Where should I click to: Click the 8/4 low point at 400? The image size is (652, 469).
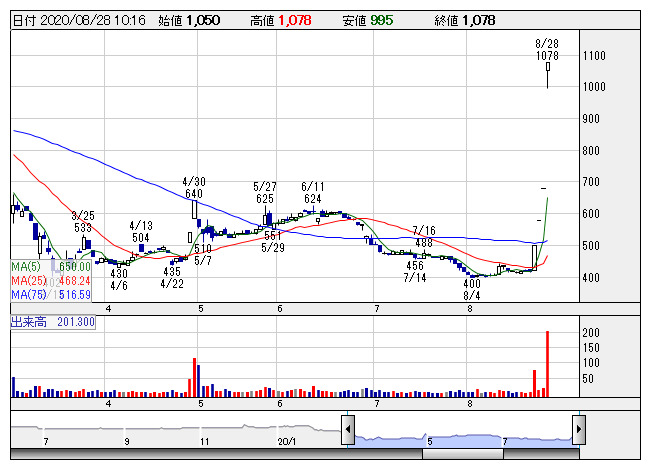pos(472,276)
